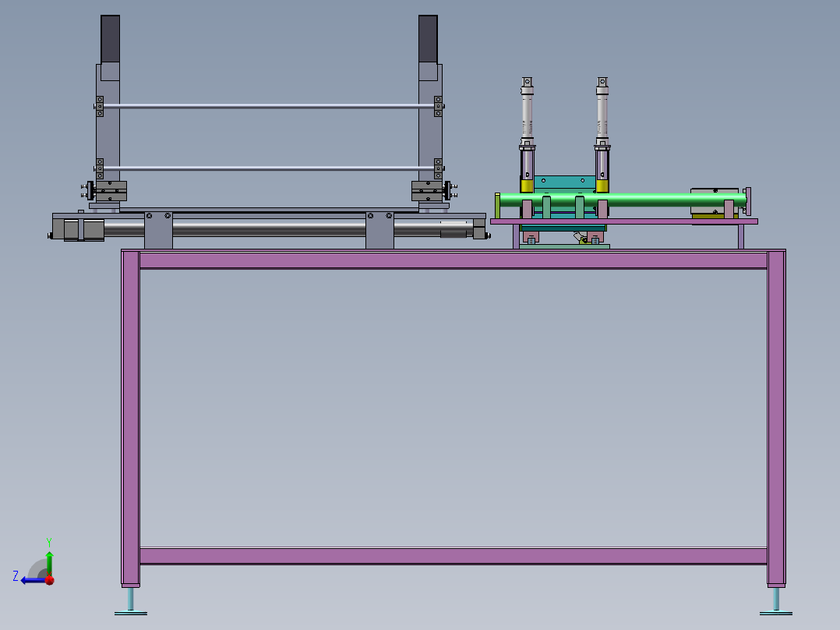Viewport: 840px width, 630px height.
Task: Pick the left slider block on carriage
Action: click(111, 191)
